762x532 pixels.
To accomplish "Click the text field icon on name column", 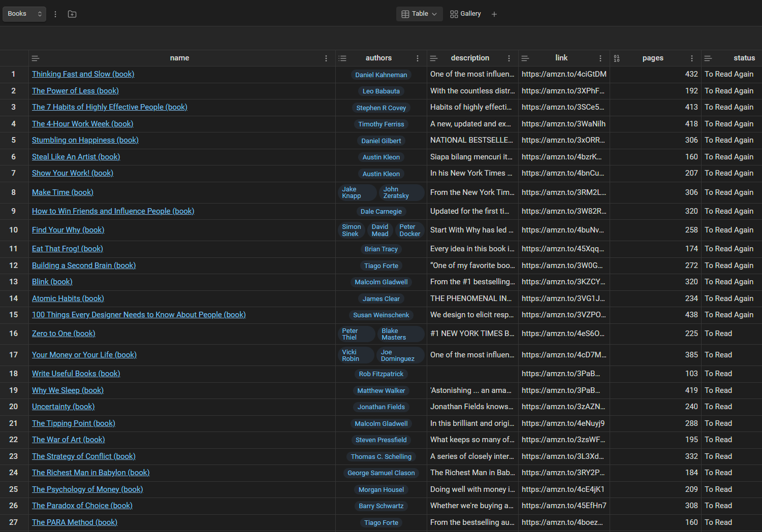I will (x=36, y=58).
